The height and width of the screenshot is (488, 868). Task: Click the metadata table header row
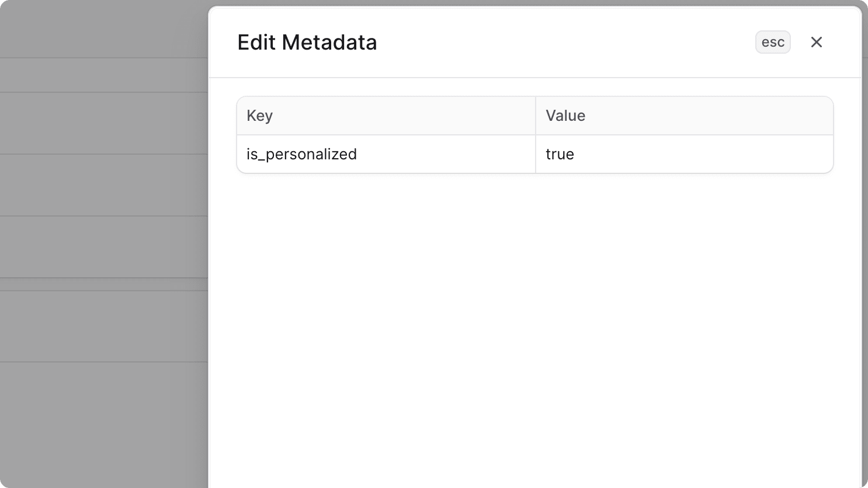click(x=534, y=116)
